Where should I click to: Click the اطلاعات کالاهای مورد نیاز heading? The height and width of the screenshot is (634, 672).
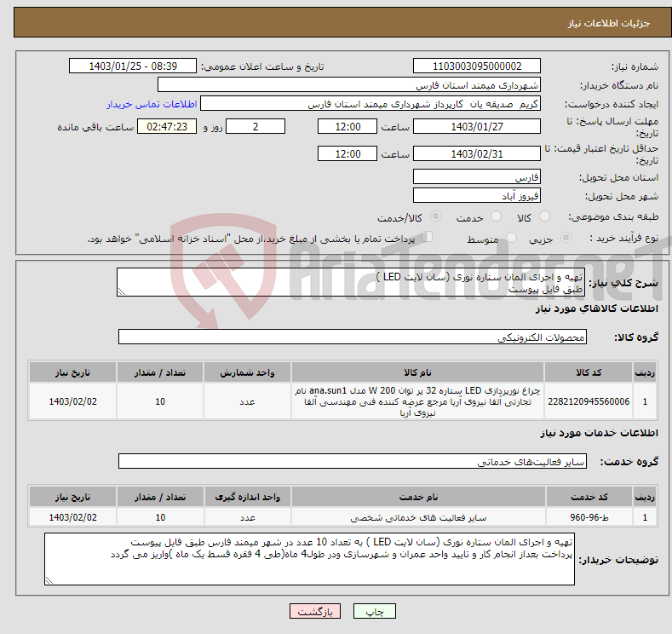tap(596, 308)
